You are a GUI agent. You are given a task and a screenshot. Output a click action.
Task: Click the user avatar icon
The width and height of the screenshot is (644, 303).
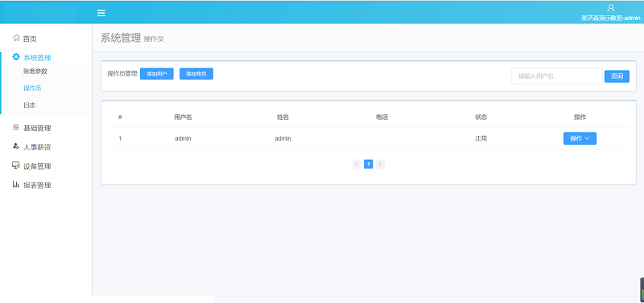[x=611, y=8]
